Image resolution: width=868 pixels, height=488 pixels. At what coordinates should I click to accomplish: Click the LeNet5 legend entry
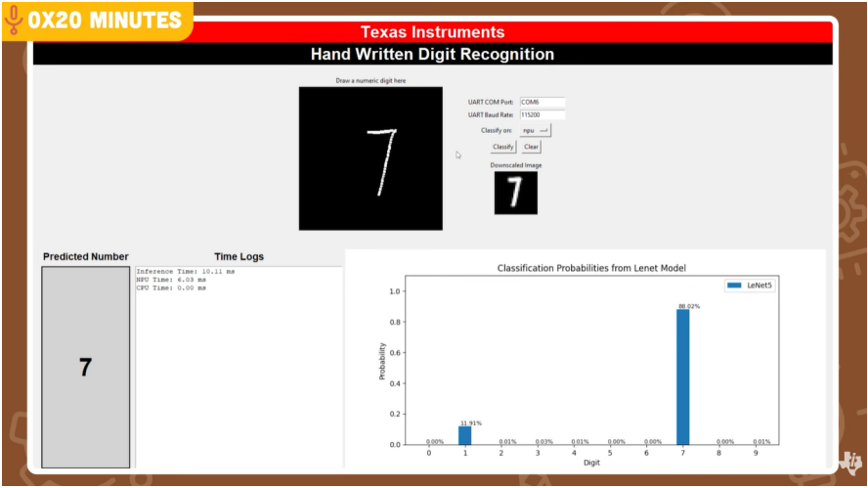tap(750, 286)
